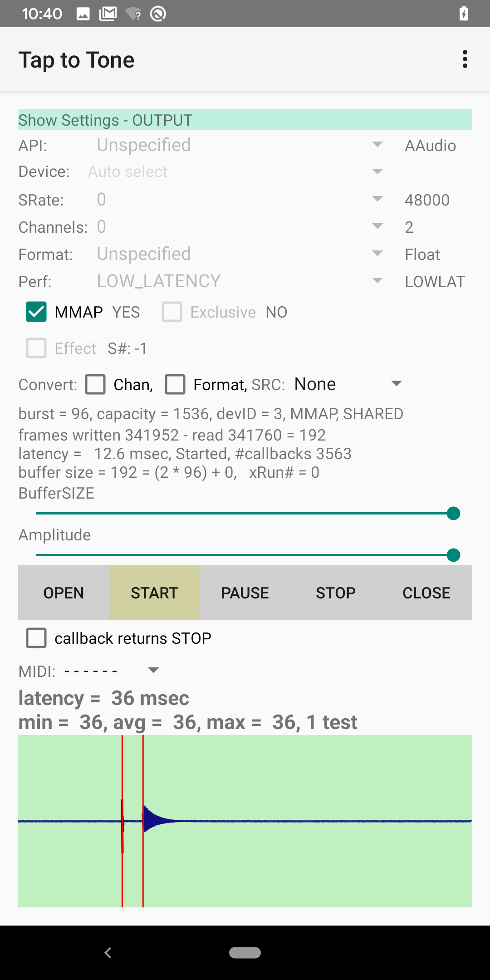Toggle the Format conversion checkbox
The width and height of the screenshot is (490, 980).
[175, 384]
